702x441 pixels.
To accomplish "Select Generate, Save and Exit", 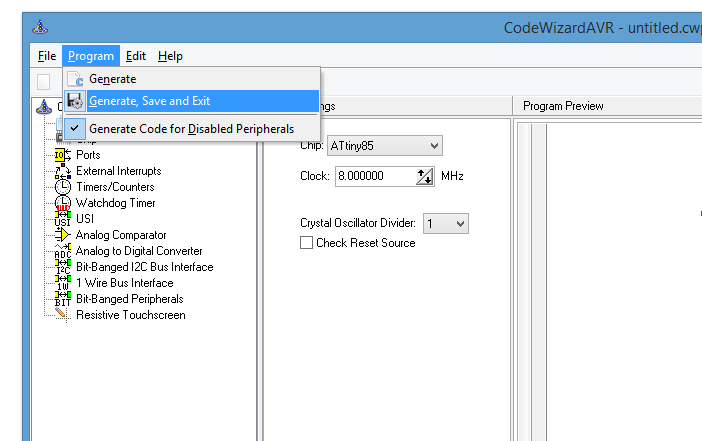I will coord(192,101).
